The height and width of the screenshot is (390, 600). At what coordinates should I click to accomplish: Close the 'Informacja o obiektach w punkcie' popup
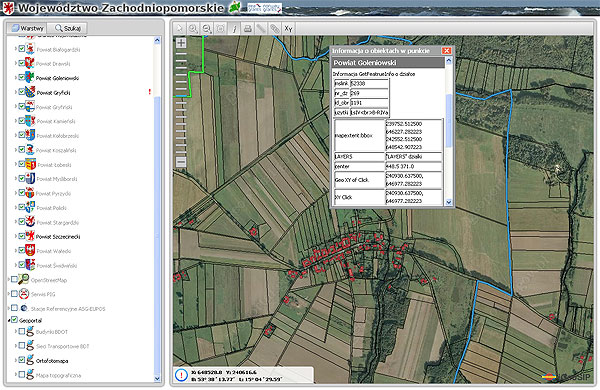click(x=446, y=51)
